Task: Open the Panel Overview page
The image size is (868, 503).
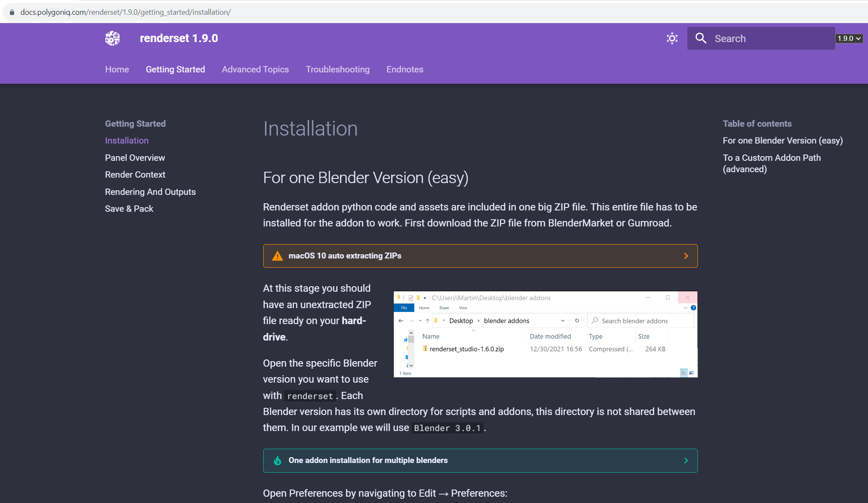Action: pyautogui.click(x=135, y=157)
